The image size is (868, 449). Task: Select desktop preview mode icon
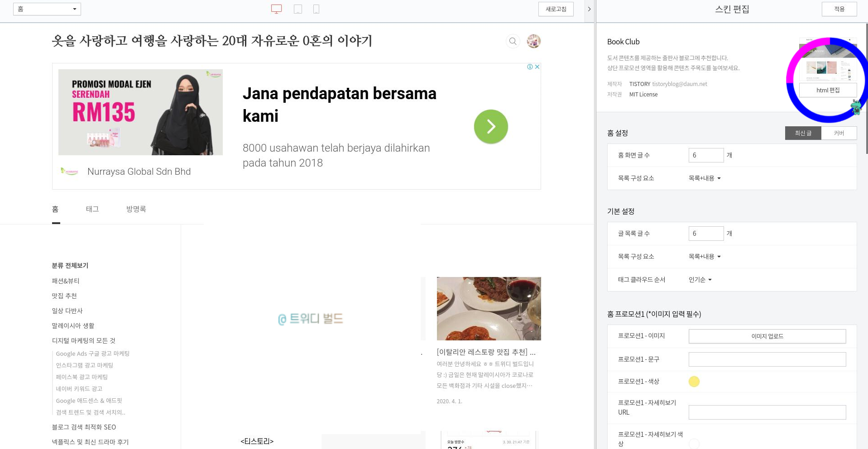tap(276, 9)
